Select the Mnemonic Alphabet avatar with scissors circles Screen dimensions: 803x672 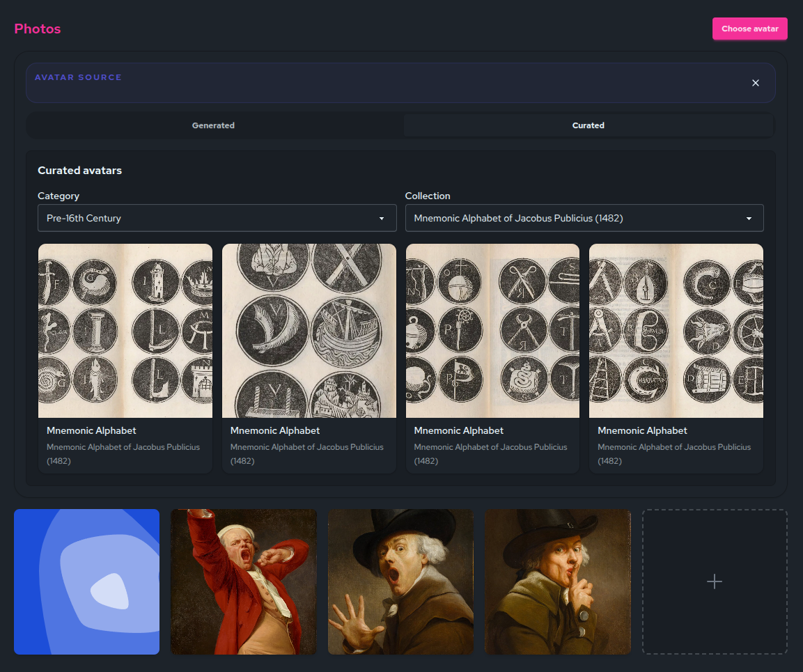(492, 359)
